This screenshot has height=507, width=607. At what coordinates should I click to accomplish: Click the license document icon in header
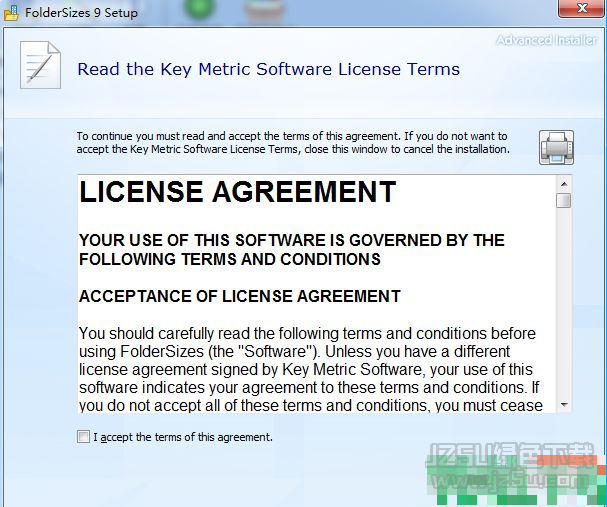(40, 65)
